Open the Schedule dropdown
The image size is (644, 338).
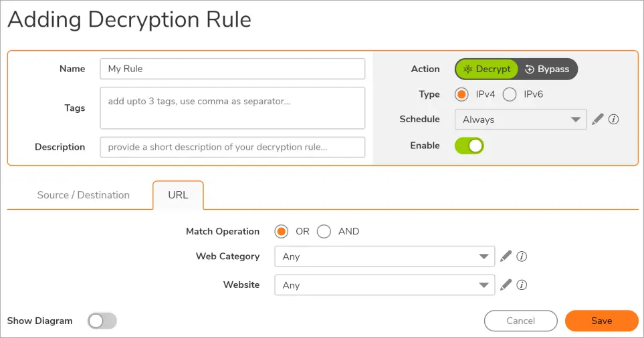[x=520, y=120]
